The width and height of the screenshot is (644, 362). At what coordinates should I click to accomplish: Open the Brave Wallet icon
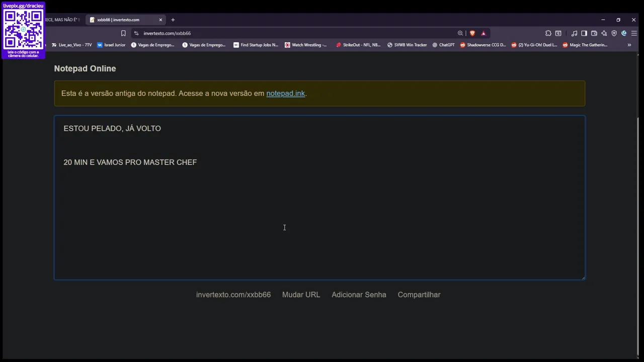click(594, 33)
